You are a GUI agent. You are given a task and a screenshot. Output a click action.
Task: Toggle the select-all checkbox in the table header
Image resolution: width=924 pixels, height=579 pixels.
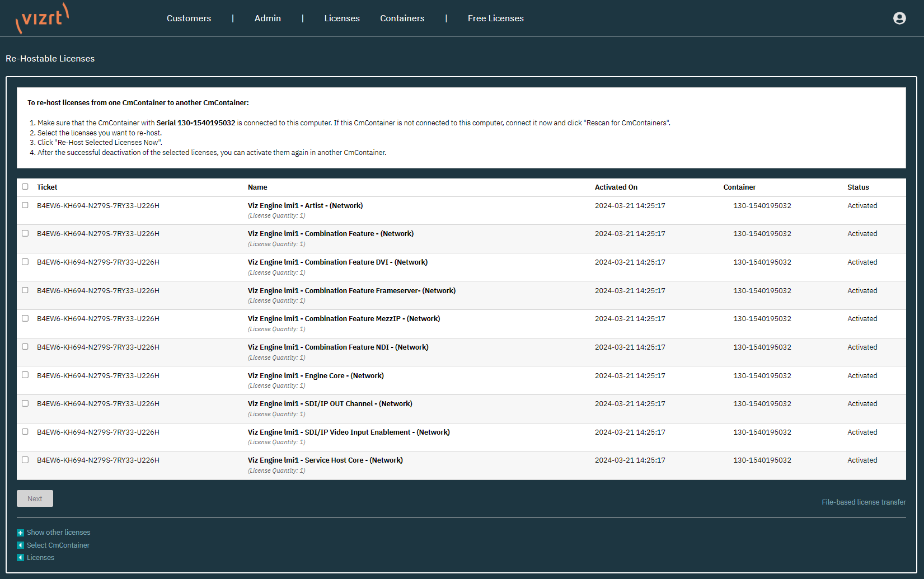(x=25, y=187)
